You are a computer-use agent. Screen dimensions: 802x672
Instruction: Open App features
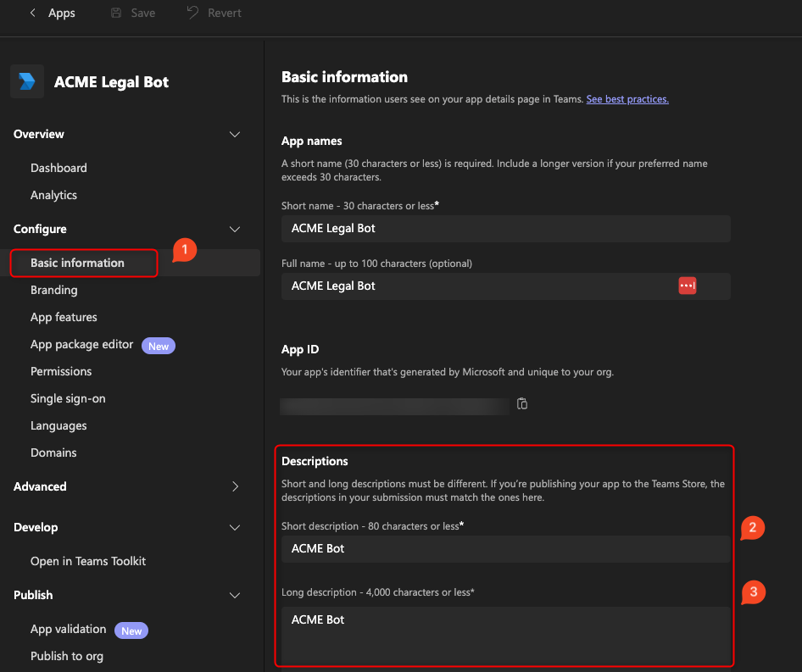point(64,317)
